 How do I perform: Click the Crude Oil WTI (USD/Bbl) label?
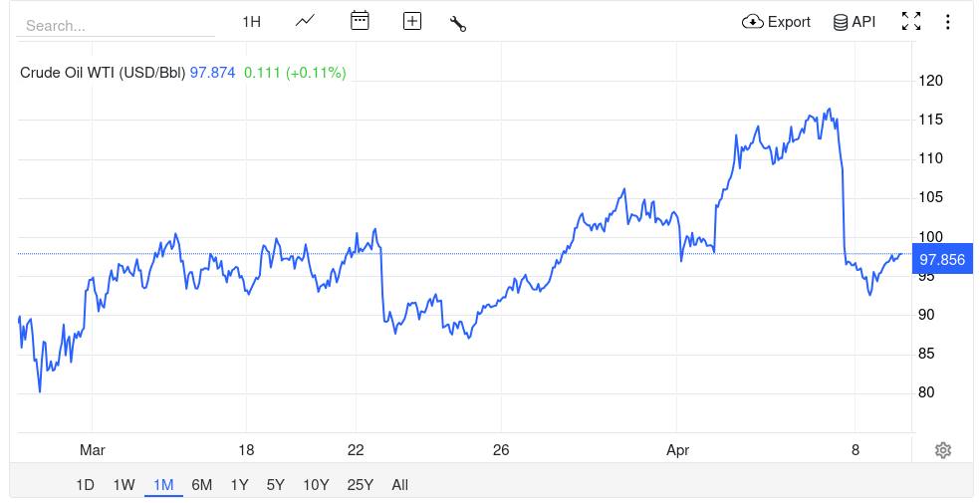[x=103, y=73]
